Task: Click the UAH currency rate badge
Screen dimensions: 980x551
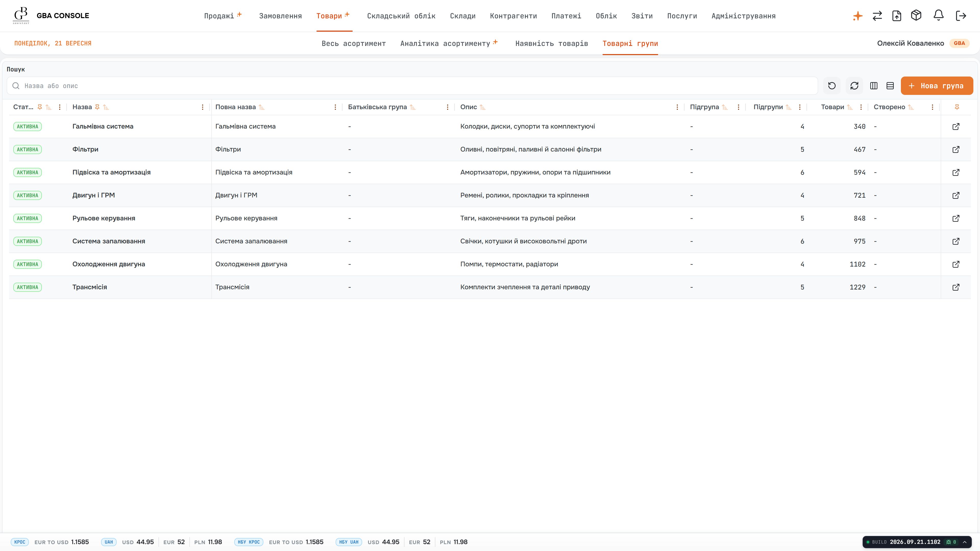Action: [x=109, y=542]
